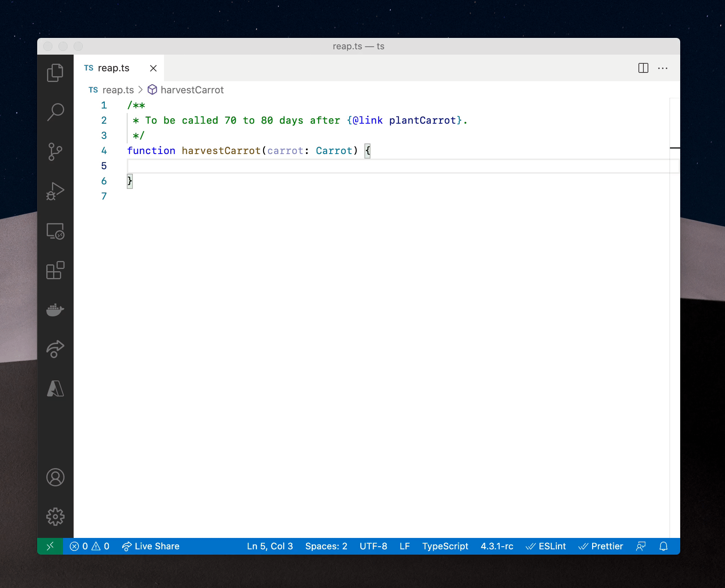Open the TypeScript language mode picker
The width and height of the screenshot is (725, 588).
coord(445,546)
